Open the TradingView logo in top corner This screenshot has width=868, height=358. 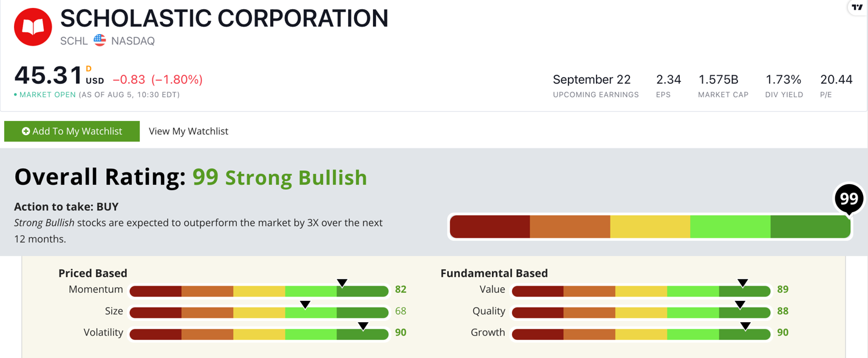click(857, 8)
